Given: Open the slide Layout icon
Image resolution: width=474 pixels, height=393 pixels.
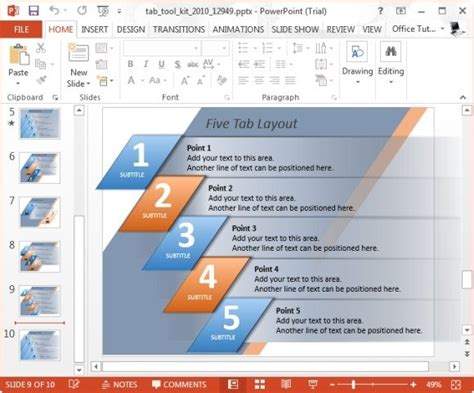Looking at the screenshot, I should (101, 48).
